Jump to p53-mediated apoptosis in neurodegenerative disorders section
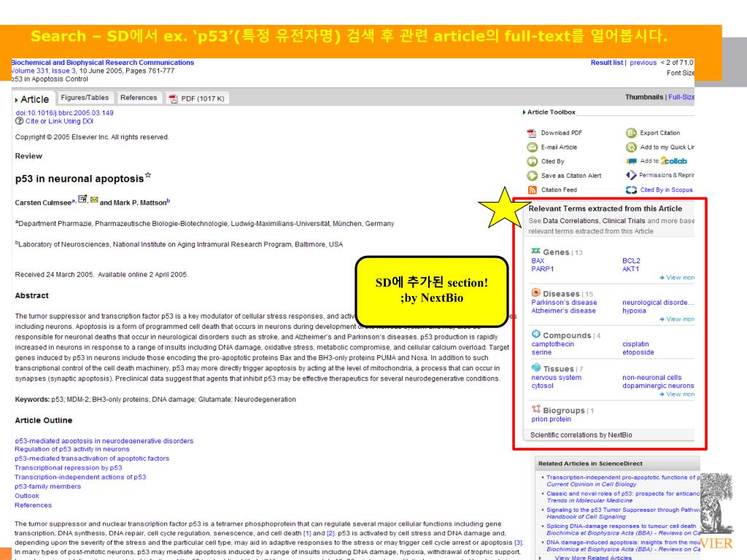Viewport: 747px width, 560px height. [x=104, y=441]
